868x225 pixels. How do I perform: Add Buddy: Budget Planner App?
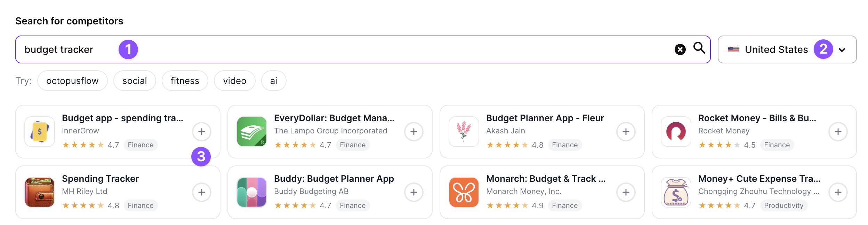click(x=413, y=192)
